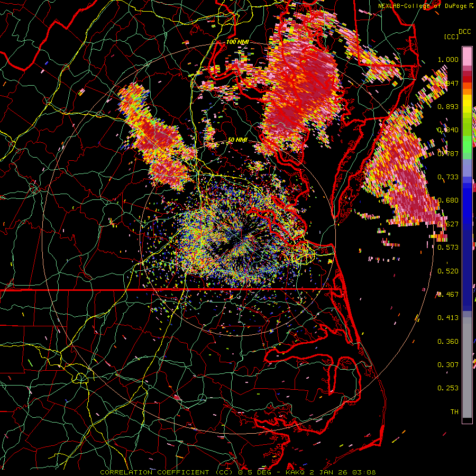
Task: Click the DCC label above color scale
Action: [x=465, y=32]
